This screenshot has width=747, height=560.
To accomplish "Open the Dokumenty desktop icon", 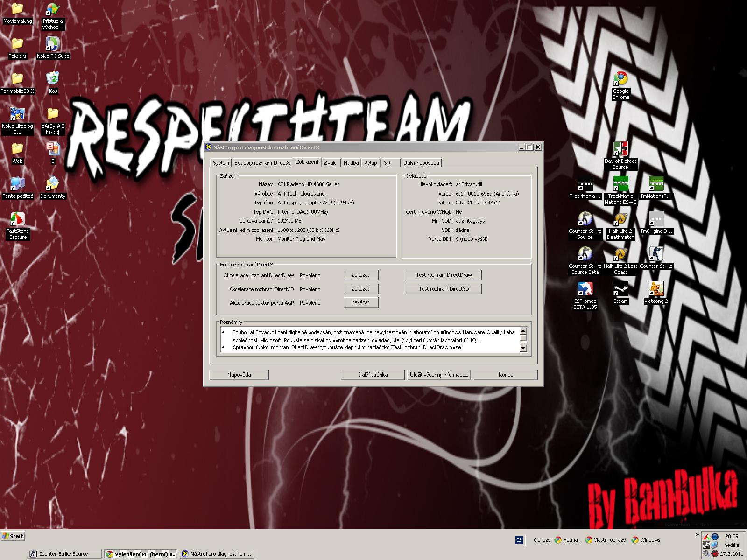I will pos(53,188).
